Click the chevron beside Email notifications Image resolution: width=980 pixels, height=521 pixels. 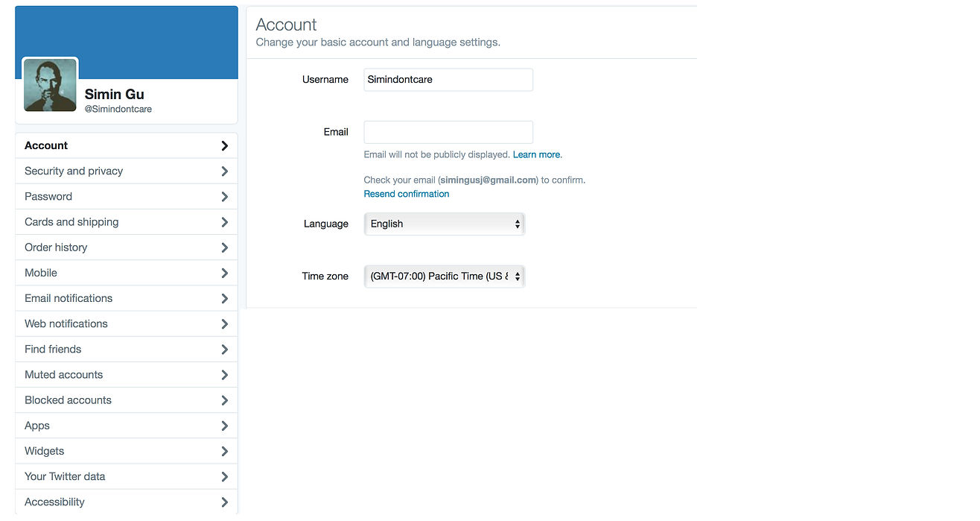[x=224, y=298]
